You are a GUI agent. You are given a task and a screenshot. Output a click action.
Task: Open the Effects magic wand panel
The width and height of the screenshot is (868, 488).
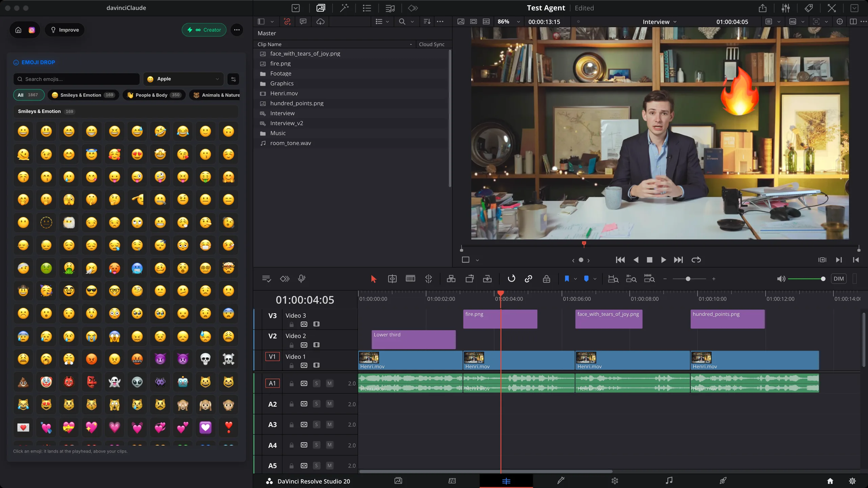pyautogui.click(x=344, y=8)
